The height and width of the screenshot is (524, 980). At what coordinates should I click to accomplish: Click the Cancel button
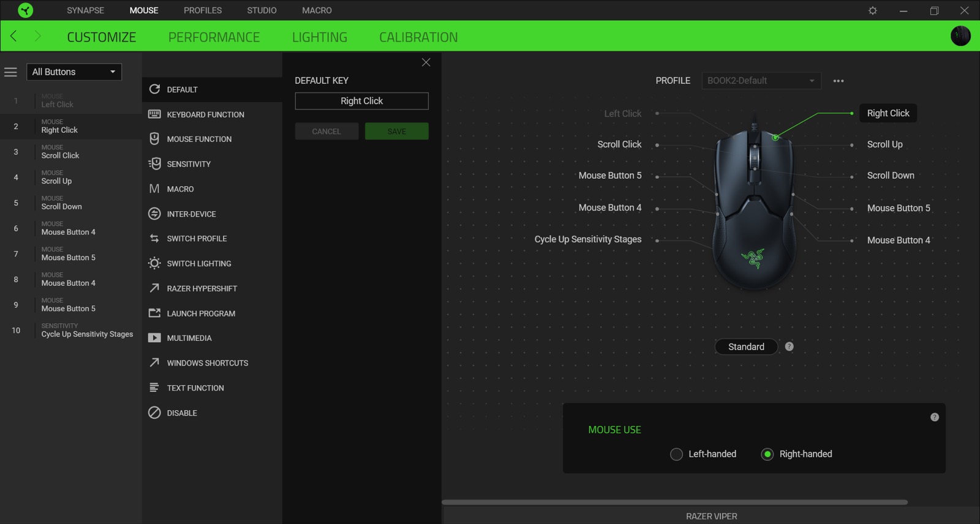pos(326,132)
